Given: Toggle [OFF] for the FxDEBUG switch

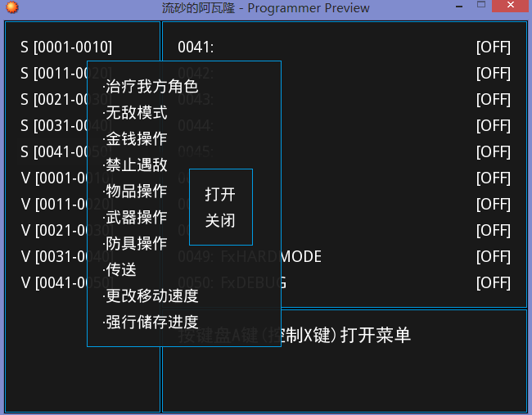Looking at the screenshot, I should pos(494,282).
